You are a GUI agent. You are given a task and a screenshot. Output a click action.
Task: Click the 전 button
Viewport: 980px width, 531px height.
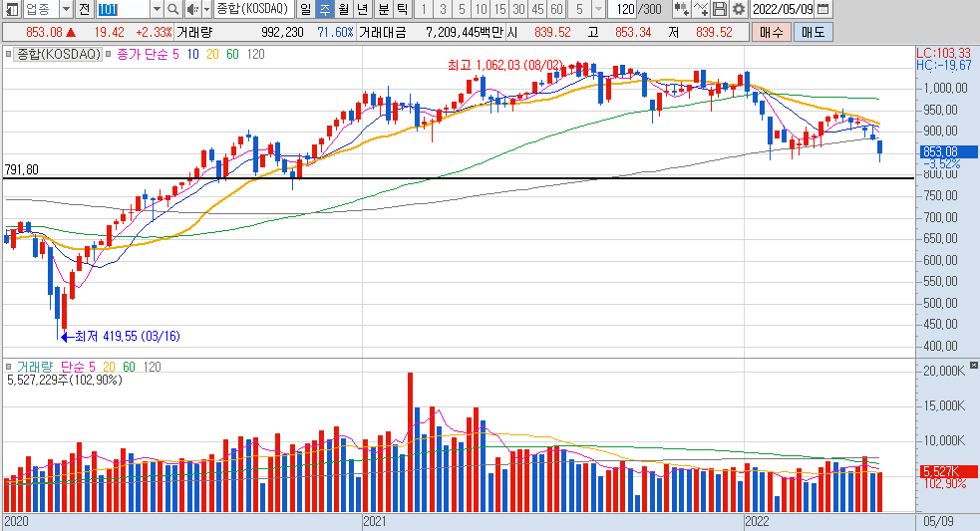84,9
